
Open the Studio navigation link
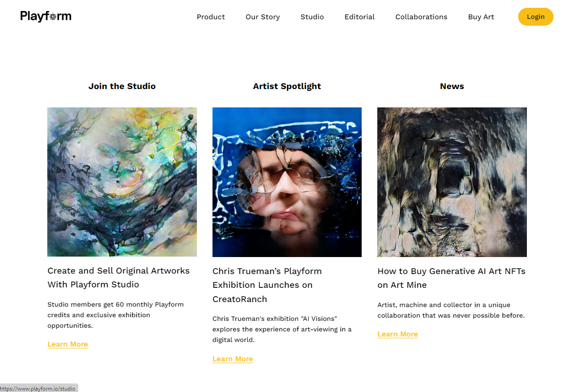312,17
